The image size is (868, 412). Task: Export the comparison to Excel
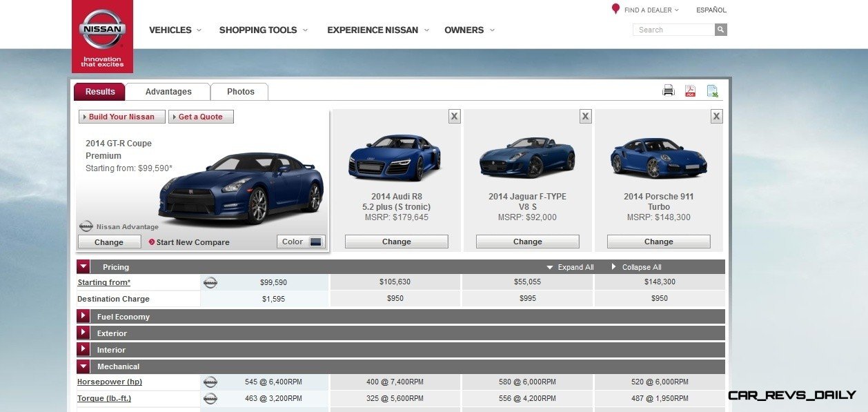712,90
